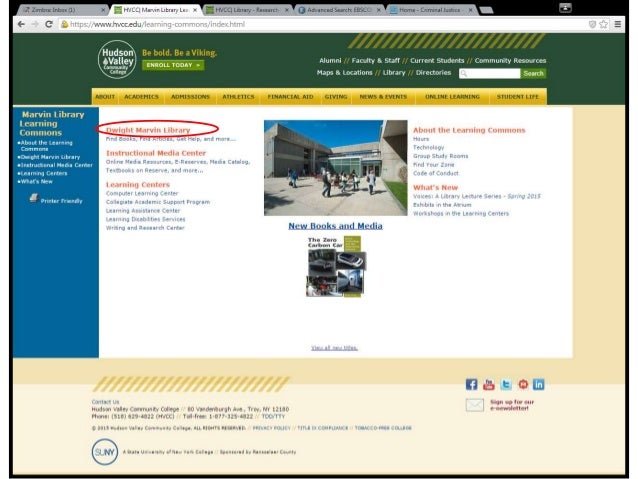Open Computer Learning Center link

142,193
